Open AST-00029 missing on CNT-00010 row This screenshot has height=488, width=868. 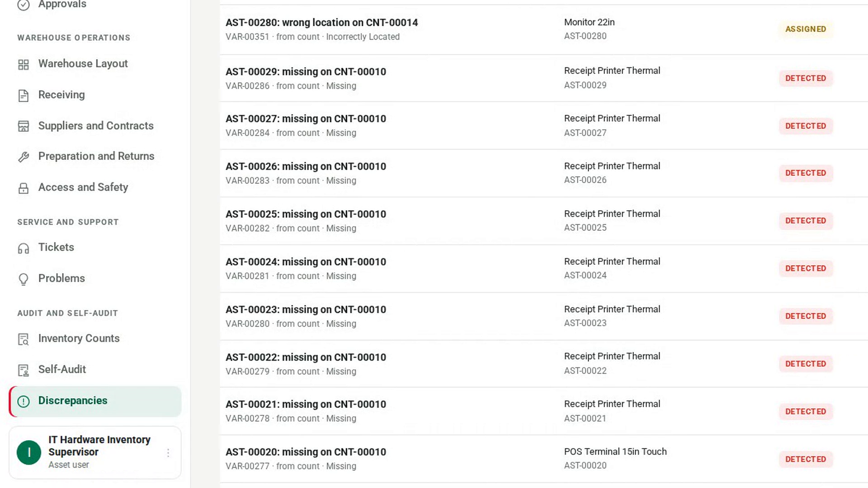544,79
